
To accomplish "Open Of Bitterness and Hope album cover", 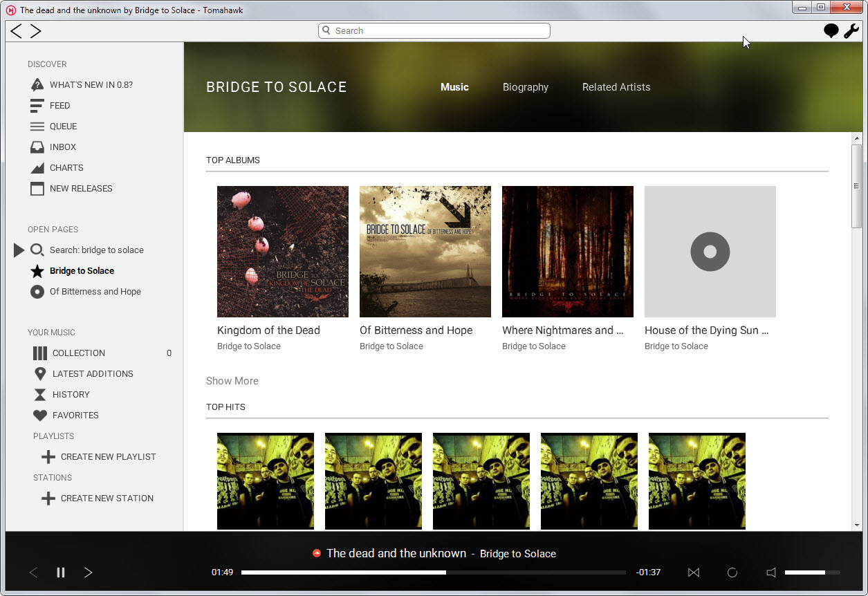I will (x=425, y=252).
